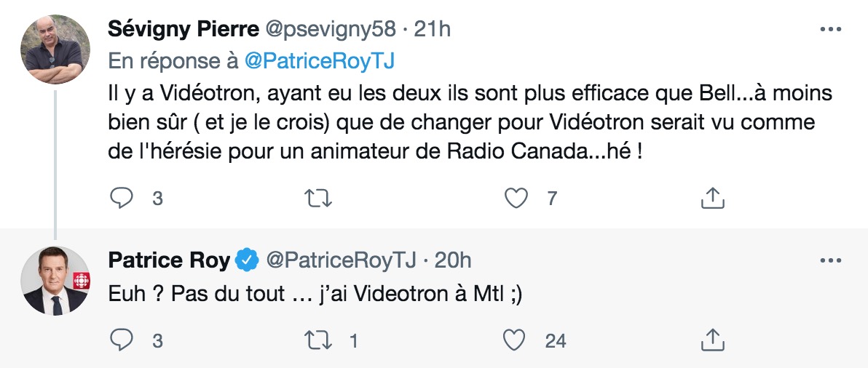Image resolution: width=868 pixels, height=368 pixels.
Task: Retweet Sévigny Pierre's tweet
Action: pyautogui.click(x=319, y=198)
